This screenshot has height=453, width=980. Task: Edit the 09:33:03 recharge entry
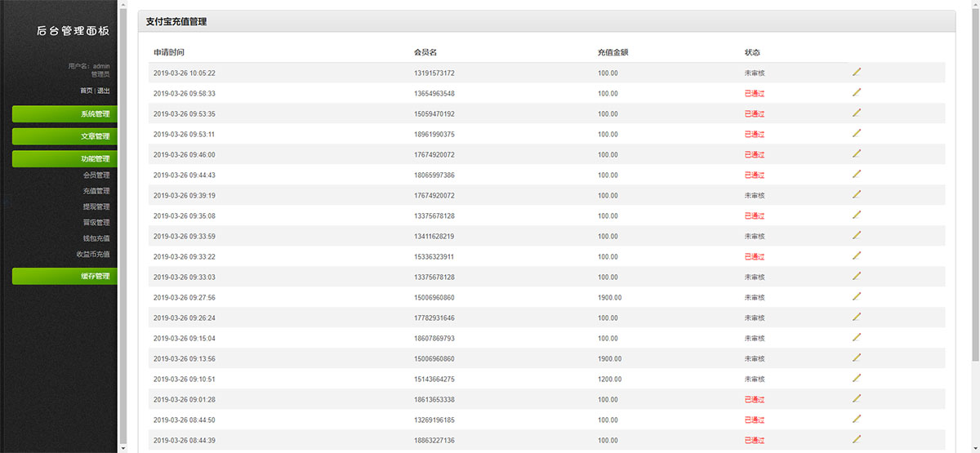tap(857, 276)
